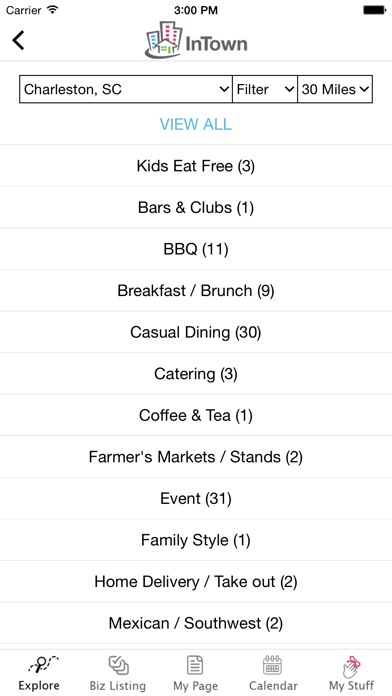Image resolution: width=392 pixels, height=696 pixels.
Task: Select the BBQ (11) category
Action: tap(196, 249)
